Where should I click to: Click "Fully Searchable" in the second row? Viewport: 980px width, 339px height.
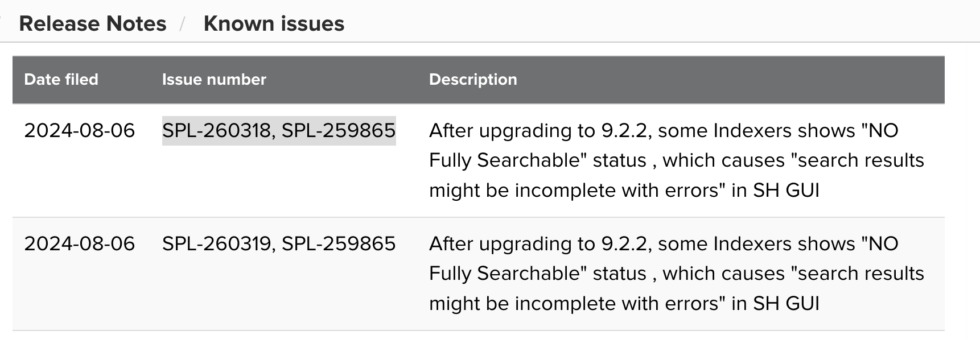[508, 274]
